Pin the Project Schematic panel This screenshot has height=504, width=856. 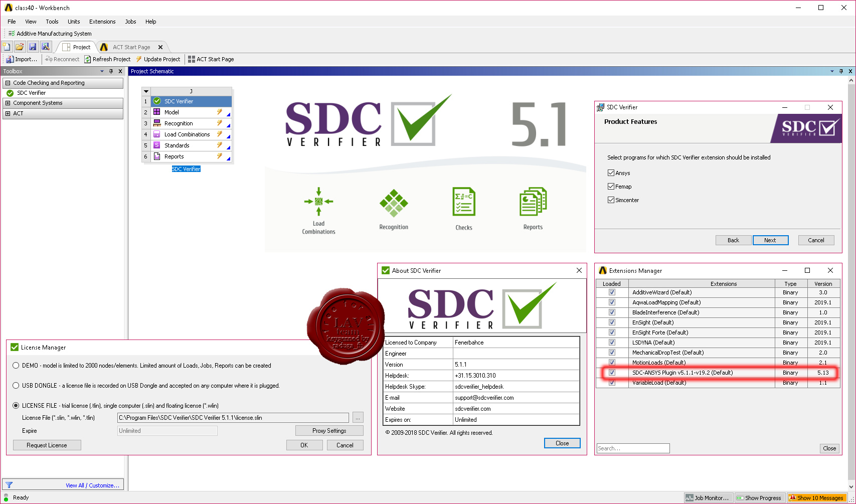point(841,71)
